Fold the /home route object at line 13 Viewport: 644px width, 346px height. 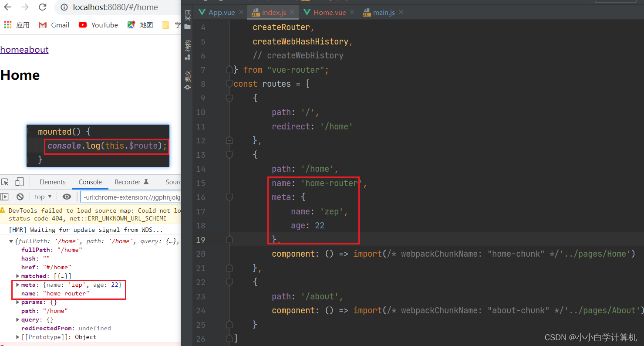(x=229, y=155)
